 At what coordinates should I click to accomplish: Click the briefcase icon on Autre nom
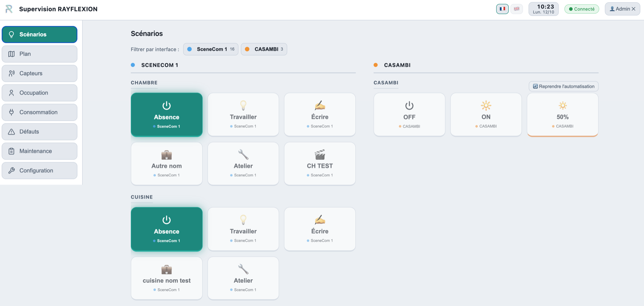(166, 155)
